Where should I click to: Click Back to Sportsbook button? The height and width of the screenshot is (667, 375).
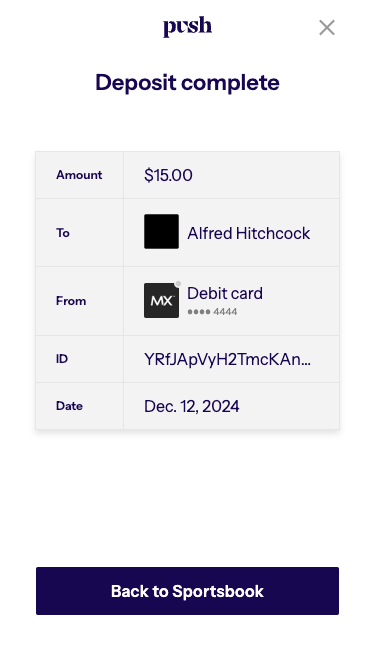187,591
